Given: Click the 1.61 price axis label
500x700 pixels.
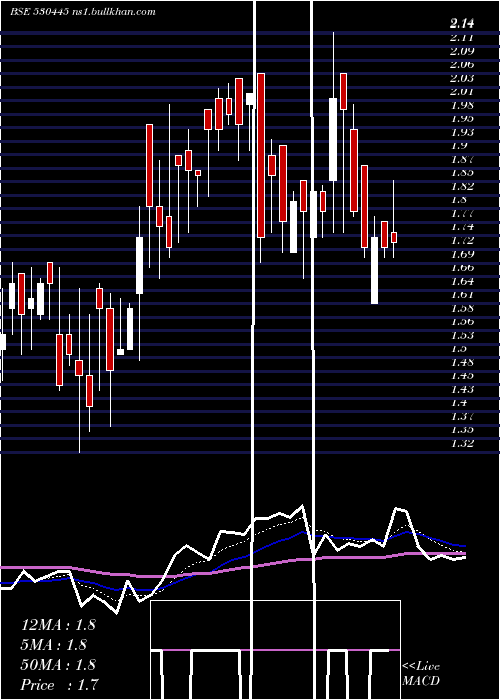Looking at the screenshot, I should pos(462,295).
